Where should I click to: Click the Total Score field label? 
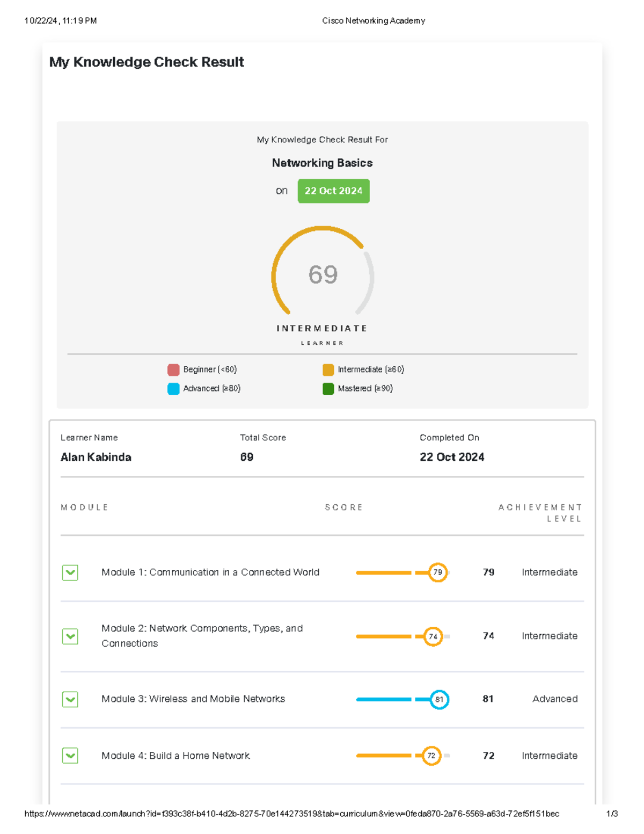click(x=263, y=438)
